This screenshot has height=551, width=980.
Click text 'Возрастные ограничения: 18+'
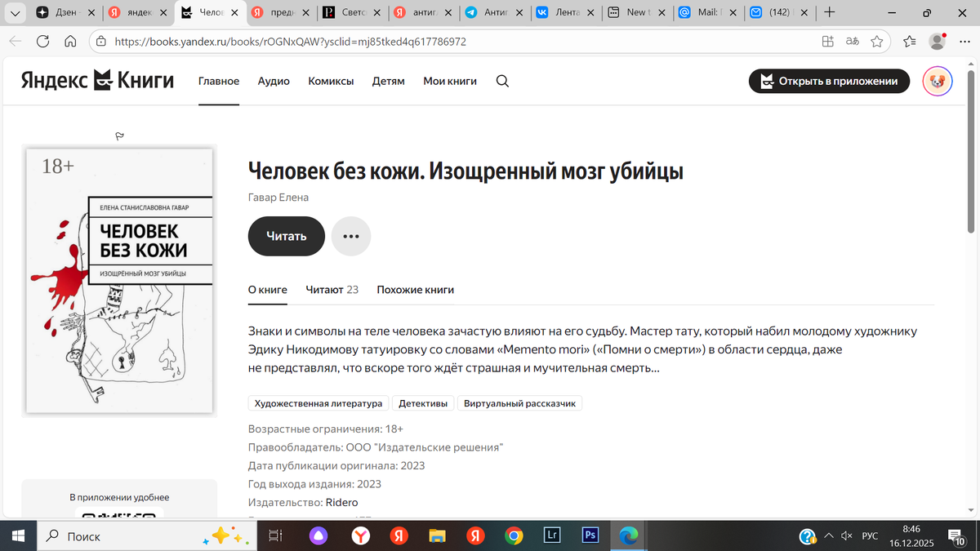tap(325, 429)
